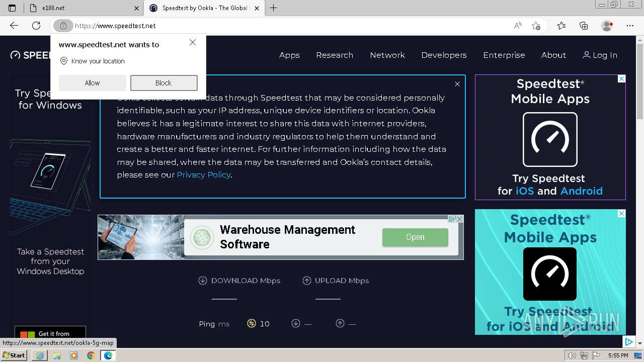
Task: Click the upload ping arrow icon
Action: pos(340,323)
